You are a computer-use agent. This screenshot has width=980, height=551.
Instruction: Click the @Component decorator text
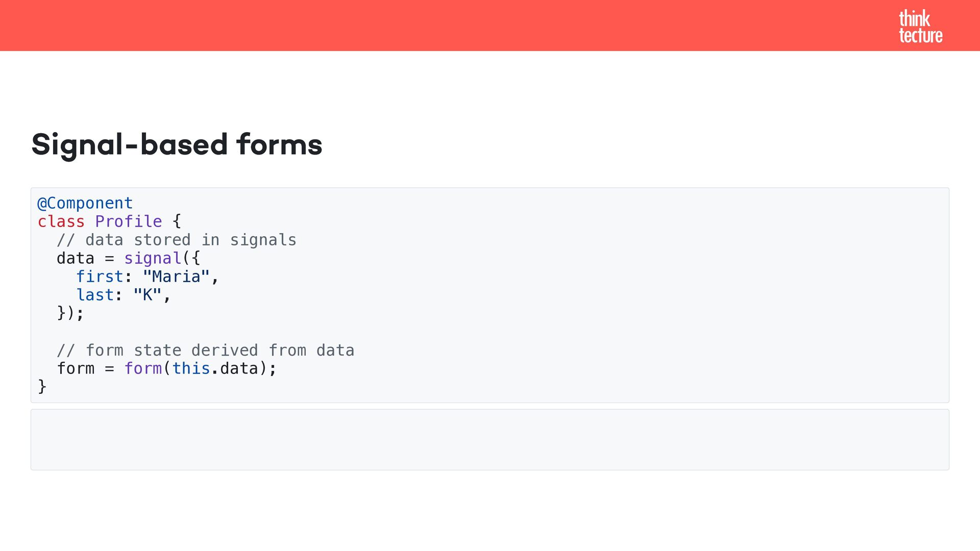click(85, 203)
